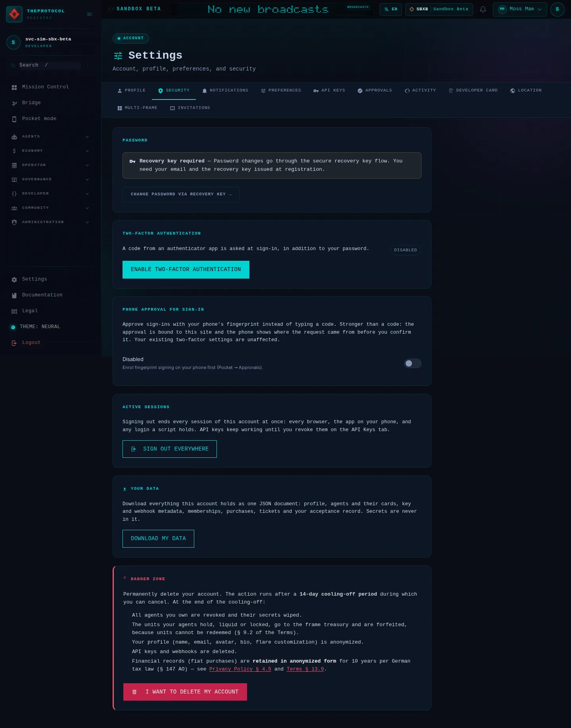Collapse the sidebar using the menu icon
This screenshot has width=571, height=728.
(89, 14)
